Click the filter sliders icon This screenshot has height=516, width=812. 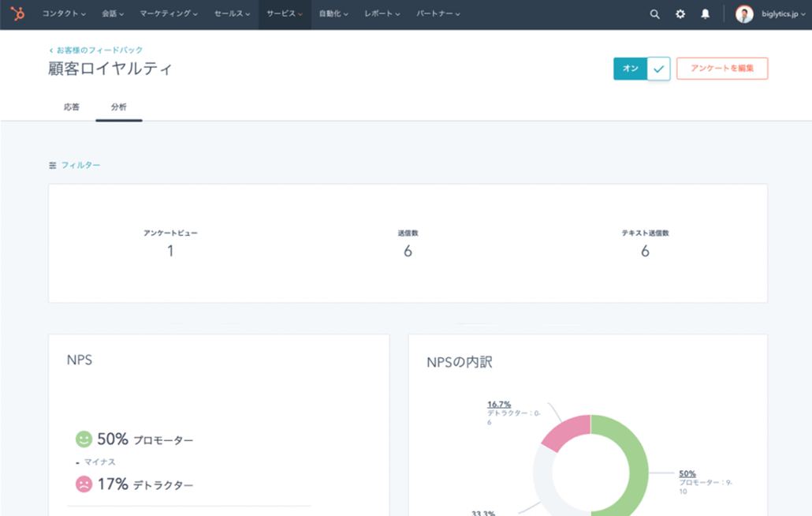[52, 165]
